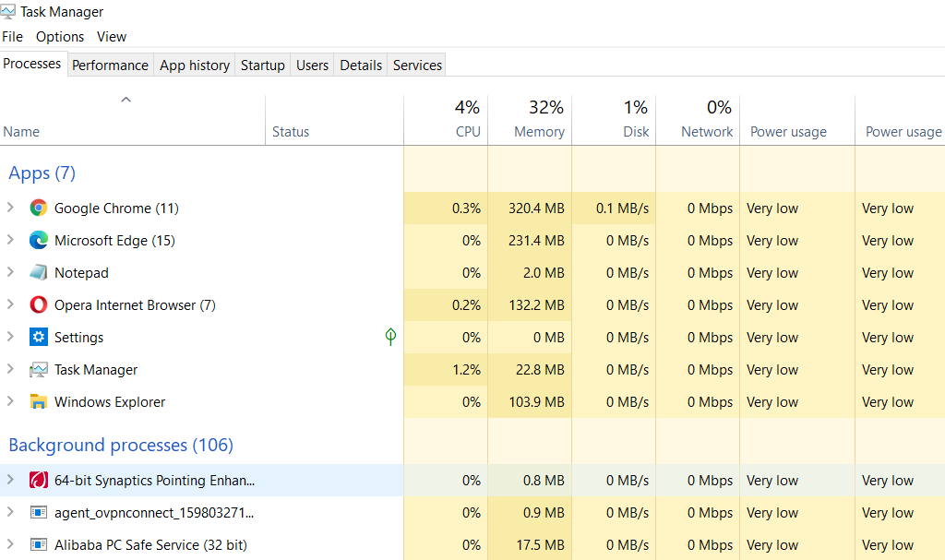Sort processes by Memory column
The width and height of the screenshot is (945, 560).
click(530, 120)
